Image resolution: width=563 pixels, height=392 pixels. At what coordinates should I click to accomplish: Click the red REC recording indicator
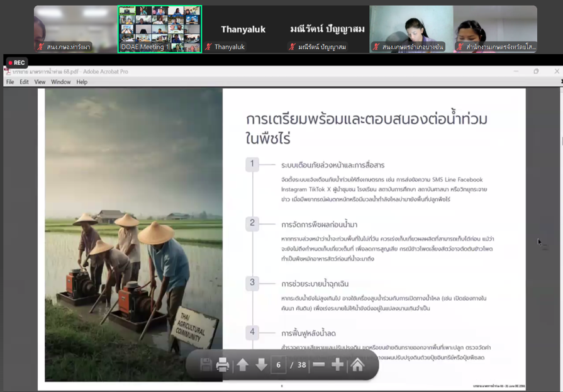tap(16, 63)
